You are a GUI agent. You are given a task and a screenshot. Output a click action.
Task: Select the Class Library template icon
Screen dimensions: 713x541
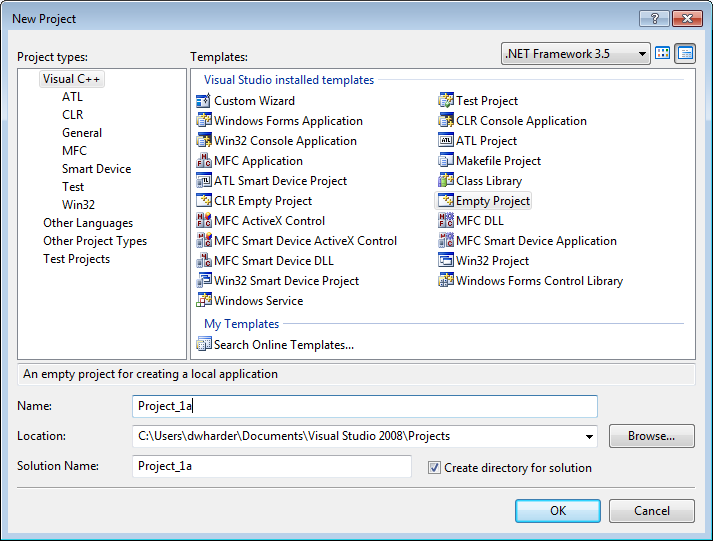click(x=447, y=181)
